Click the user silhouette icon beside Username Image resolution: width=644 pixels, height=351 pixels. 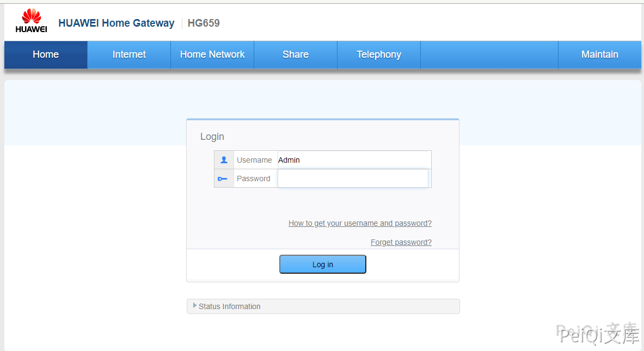click(224, 160)
